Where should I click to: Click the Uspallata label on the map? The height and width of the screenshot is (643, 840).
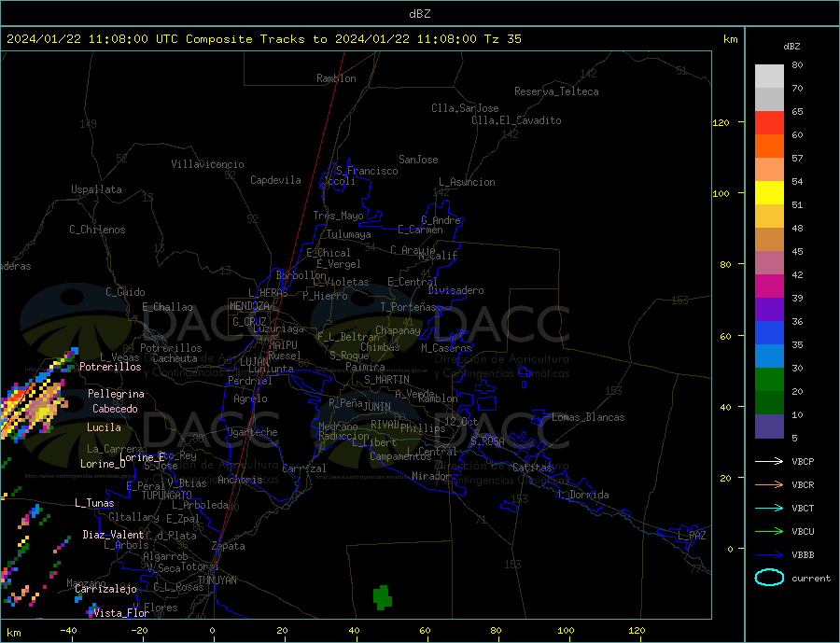coord(96,189)
